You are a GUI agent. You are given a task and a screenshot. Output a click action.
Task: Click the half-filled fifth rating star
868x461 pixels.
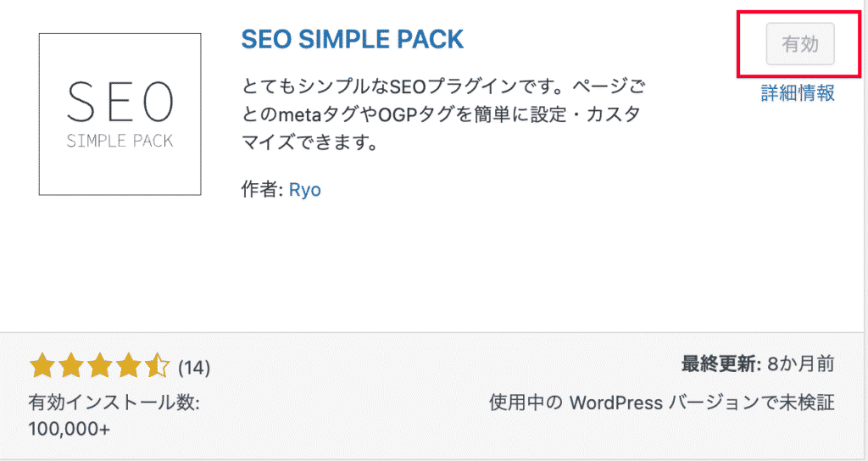(x=158, y=366)
